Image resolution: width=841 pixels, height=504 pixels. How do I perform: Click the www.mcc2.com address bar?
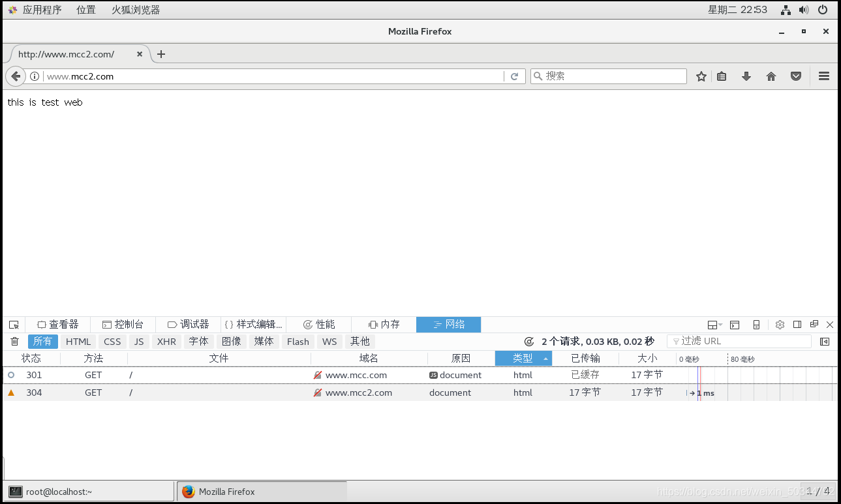274,76
